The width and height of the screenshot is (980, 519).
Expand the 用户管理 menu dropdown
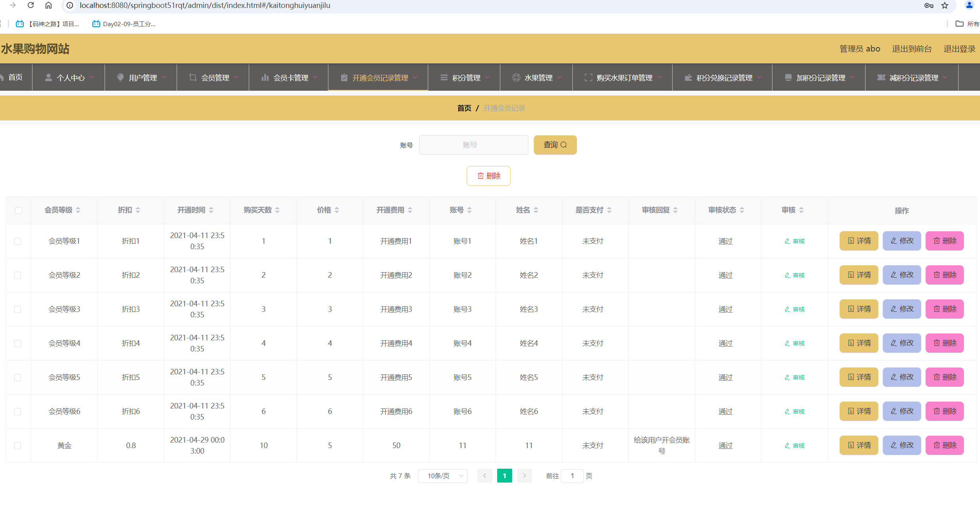tap(142, 78)
